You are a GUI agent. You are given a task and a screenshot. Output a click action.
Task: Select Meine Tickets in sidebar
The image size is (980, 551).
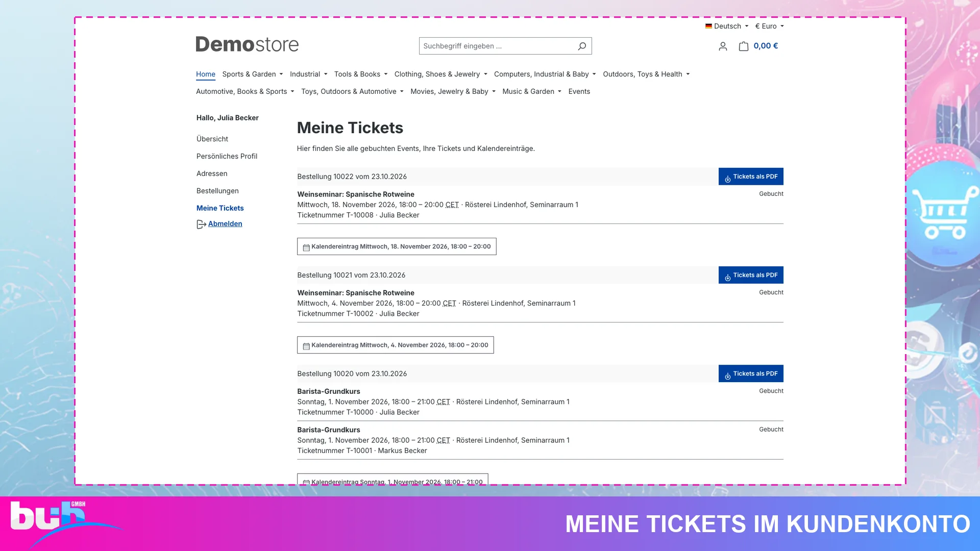click(220, 208)
